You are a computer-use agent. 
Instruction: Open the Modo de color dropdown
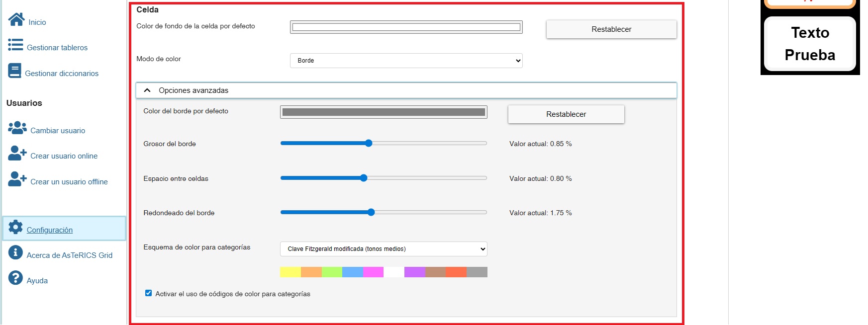406,61
